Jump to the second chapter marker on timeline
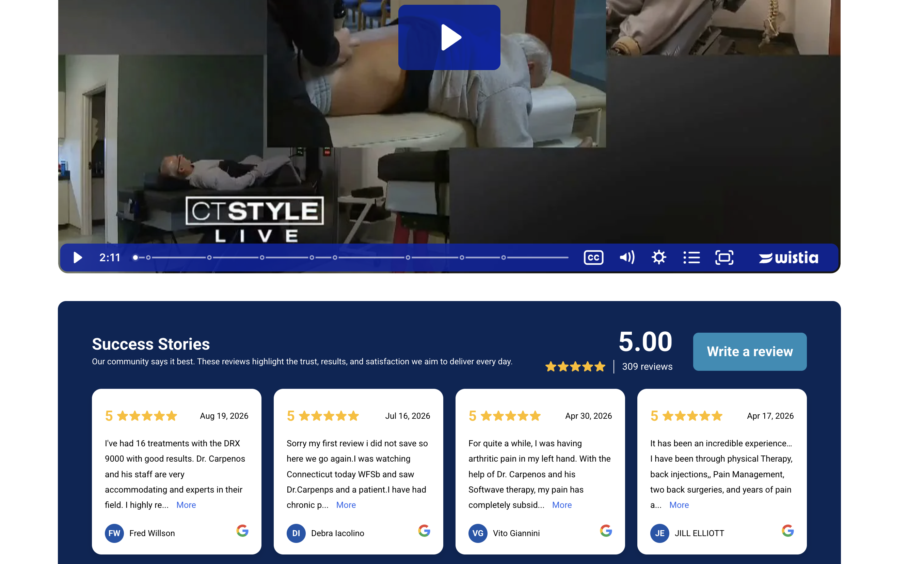 click(x=209, y=258)
